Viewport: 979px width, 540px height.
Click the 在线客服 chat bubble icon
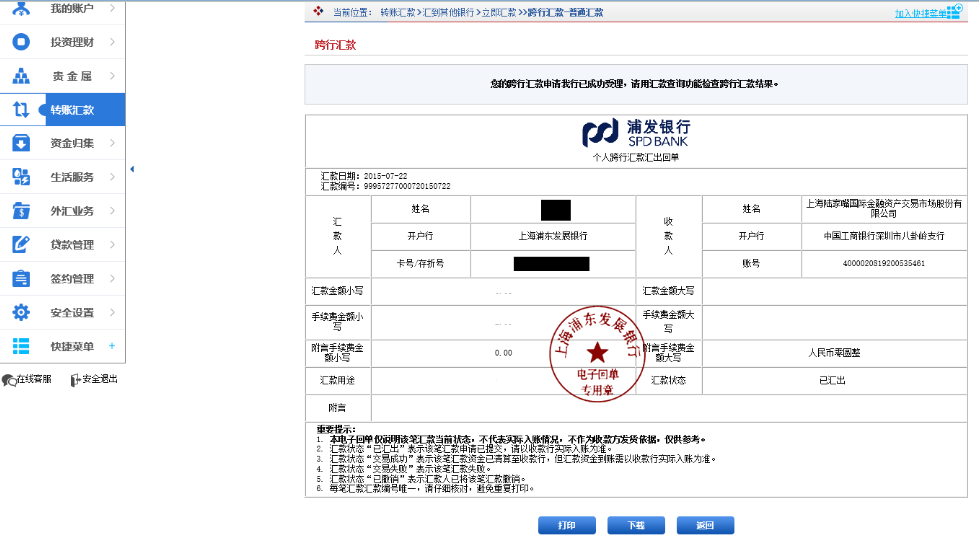point(9,380)
